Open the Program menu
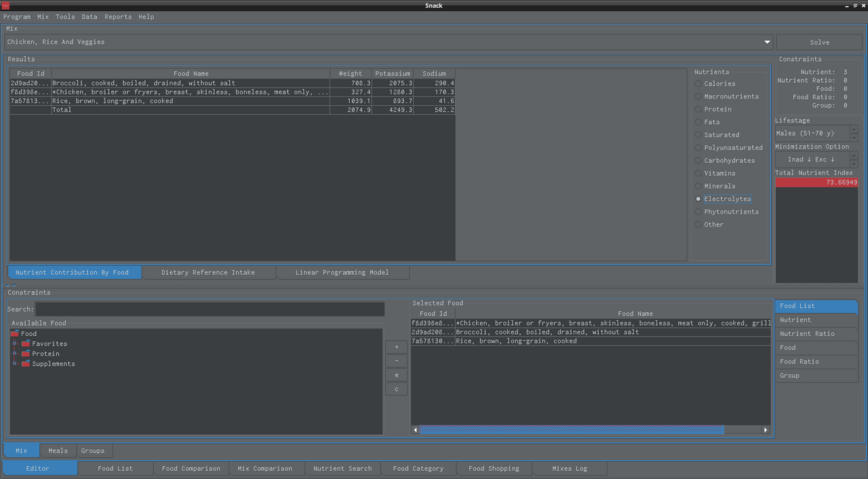 [x=16, y=17]
